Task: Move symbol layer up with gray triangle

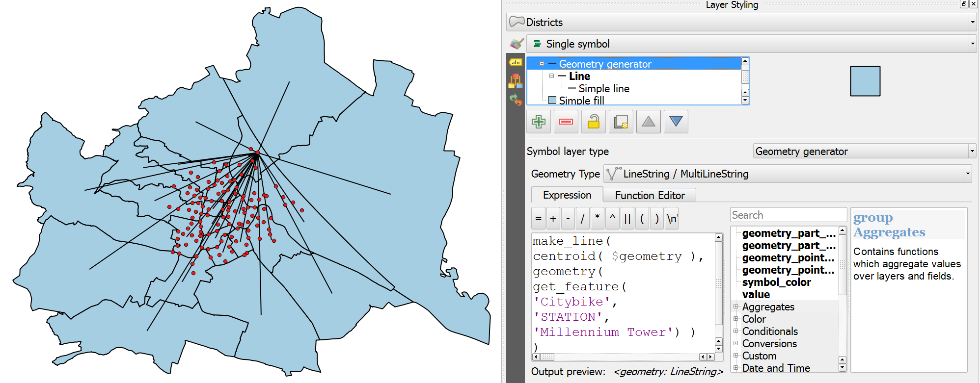Action: point(649,122)
